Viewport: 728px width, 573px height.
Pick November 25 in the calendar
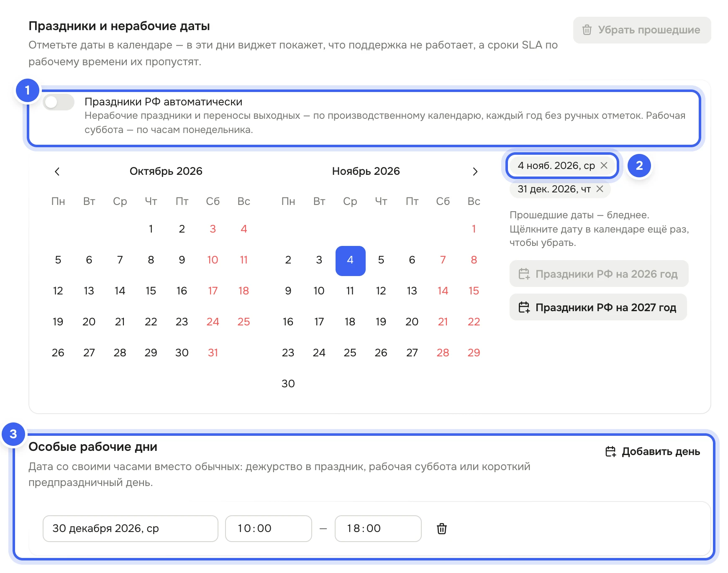coord(350,353)
